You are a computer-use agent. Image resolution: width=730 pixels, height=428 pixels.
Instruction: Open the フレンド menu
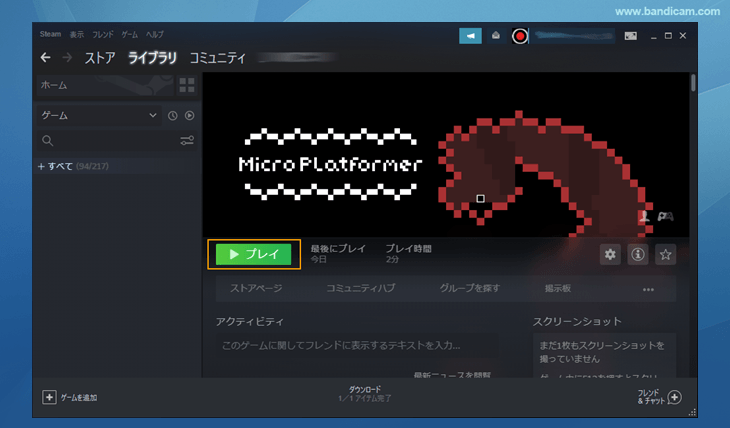pyautogui.click(x=102, y=34)
